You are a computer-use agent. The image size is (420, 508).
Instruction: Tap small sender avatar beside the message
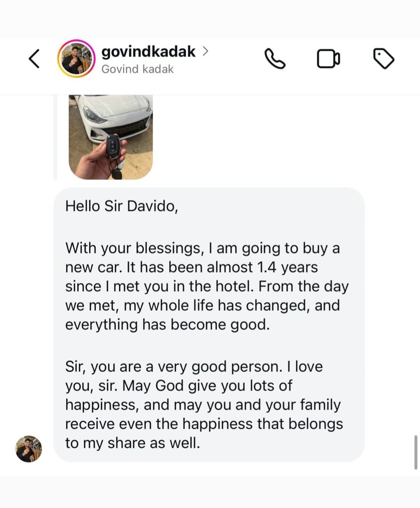coord(29,449)
